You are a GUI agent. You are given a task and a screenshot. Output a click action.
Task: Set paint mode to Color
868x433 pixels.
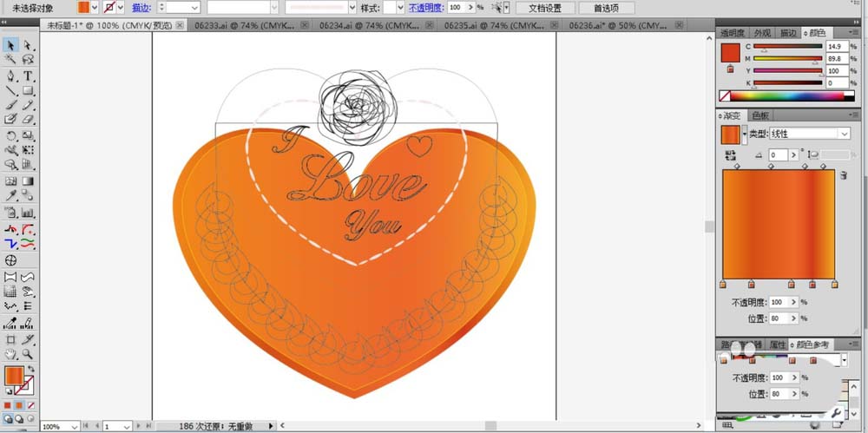tap(8, 405)
